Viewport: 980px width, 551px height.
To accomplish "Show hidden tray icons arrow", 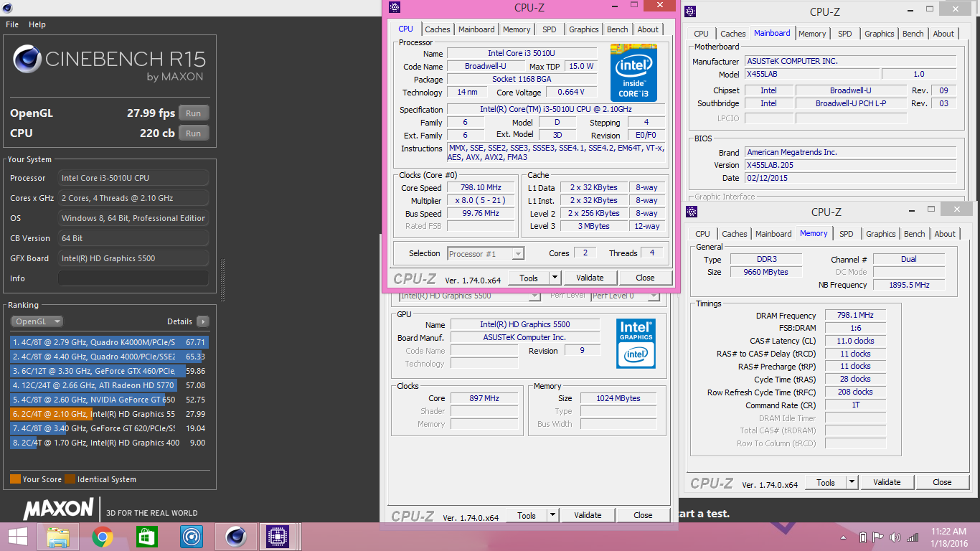I will point(843,537).
